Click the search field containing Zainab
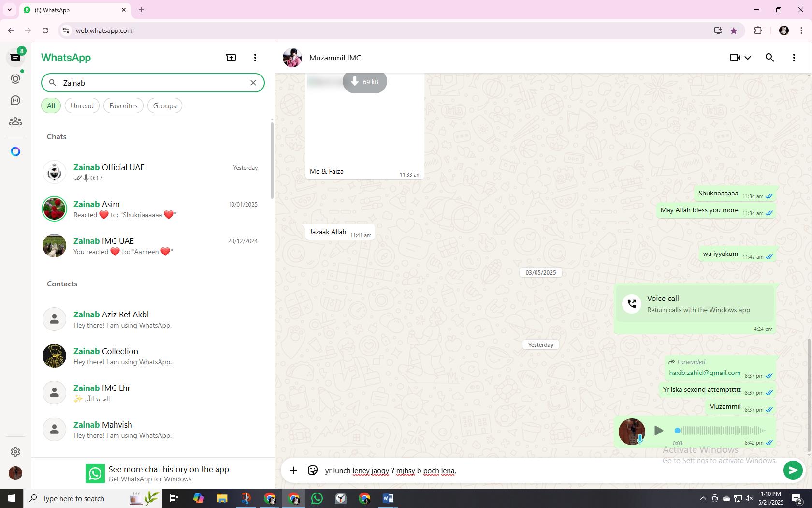The height and width of the screenshot is (508, 812). coord(153,83)
